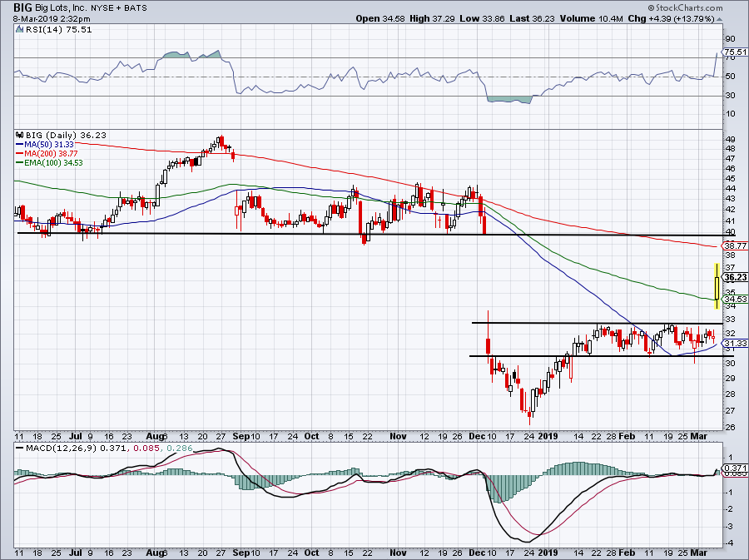Click the StockCharts.com copyright text
The height and width of the screenshot is (560, 749).
(x=686, y=7)
